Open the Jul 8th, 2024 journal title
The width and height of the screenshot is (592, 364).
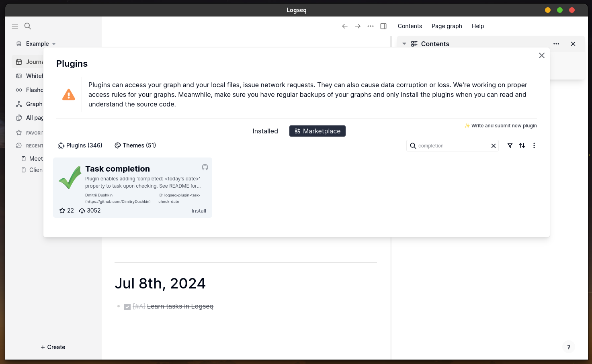click(160, 283)
